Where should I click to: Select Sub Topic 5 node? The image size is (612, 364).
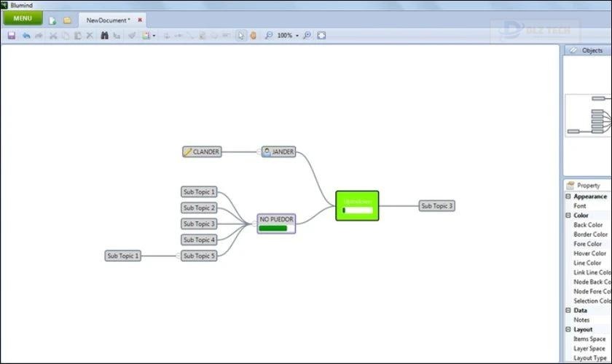pos(199,256)
